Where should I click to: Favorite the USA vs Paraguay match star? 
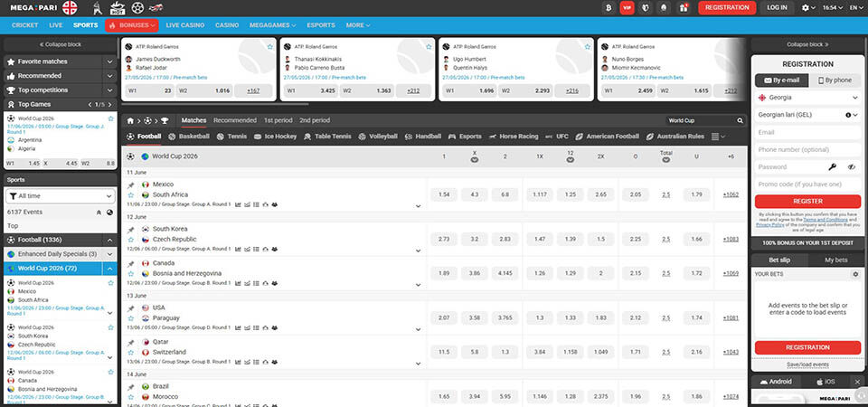[131, 317]
